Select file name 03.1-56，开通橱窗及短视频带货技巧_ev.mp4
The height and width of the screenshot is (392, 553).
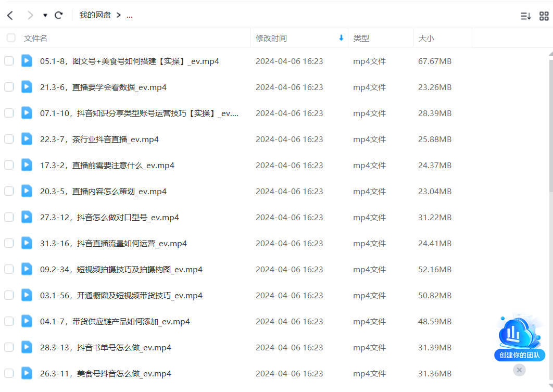tap(121, 296)
